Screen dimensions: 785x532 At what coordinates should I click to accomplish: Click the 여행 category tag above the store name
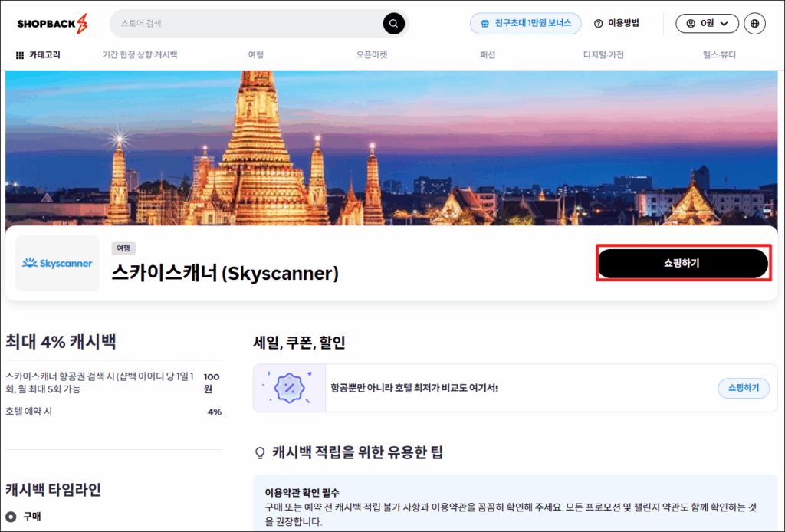pos(123,248)
